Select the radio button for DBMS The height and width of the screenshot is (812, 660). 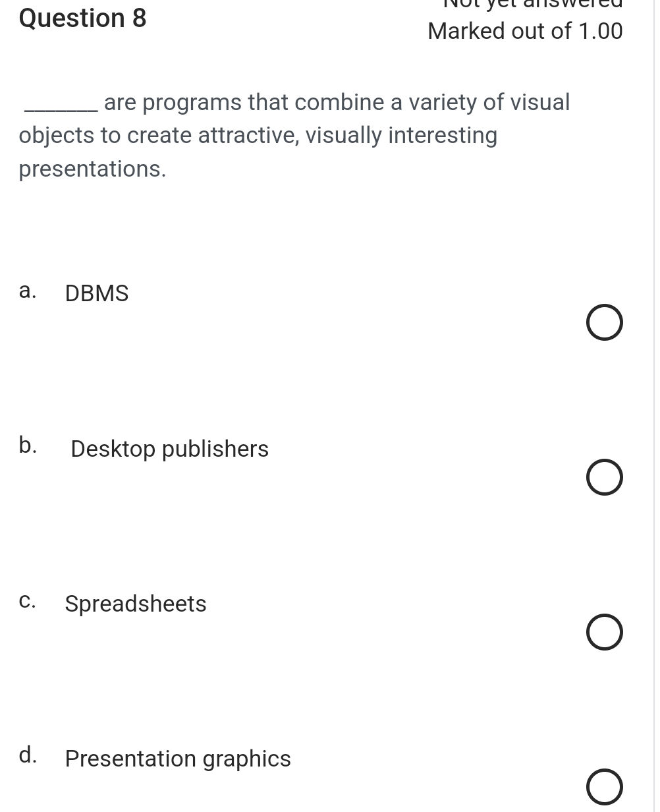[604, 322]
